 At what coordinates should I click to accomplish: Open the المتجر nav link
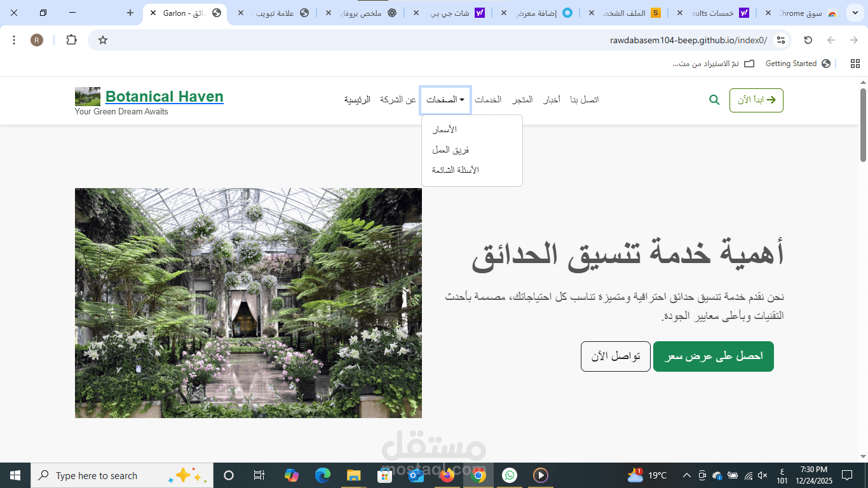pos(522,100)
